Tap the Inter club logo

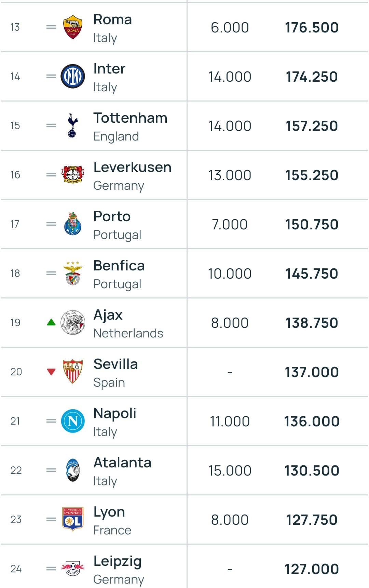73,76
